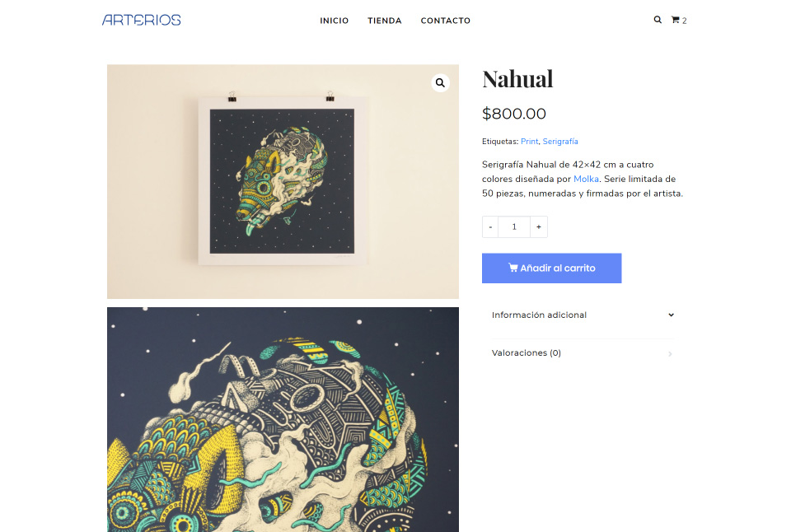Open the Serigrafía tag link
The image size is (791, 532).
(x=560, y=141)
